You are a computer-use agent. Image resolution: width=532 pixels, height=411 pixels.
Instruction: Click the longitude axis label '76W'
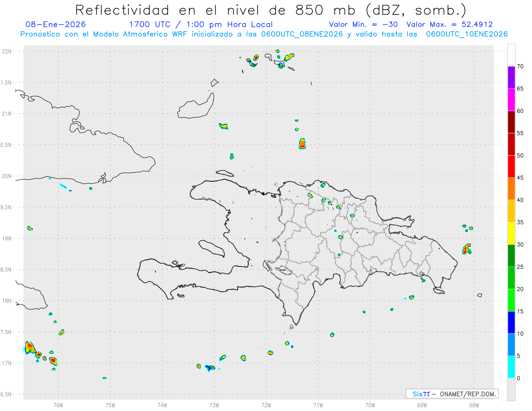(x=58, y=405)
